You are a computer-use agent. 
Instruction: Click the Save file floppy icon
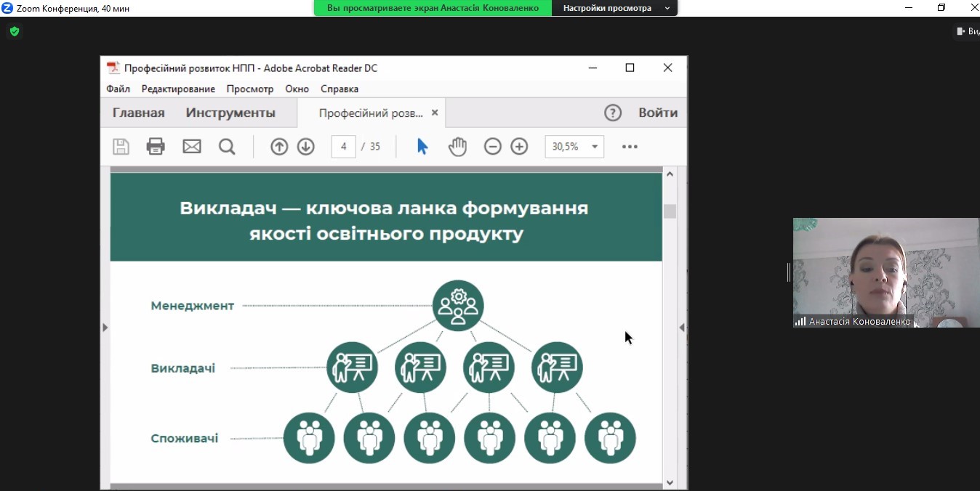121,147
